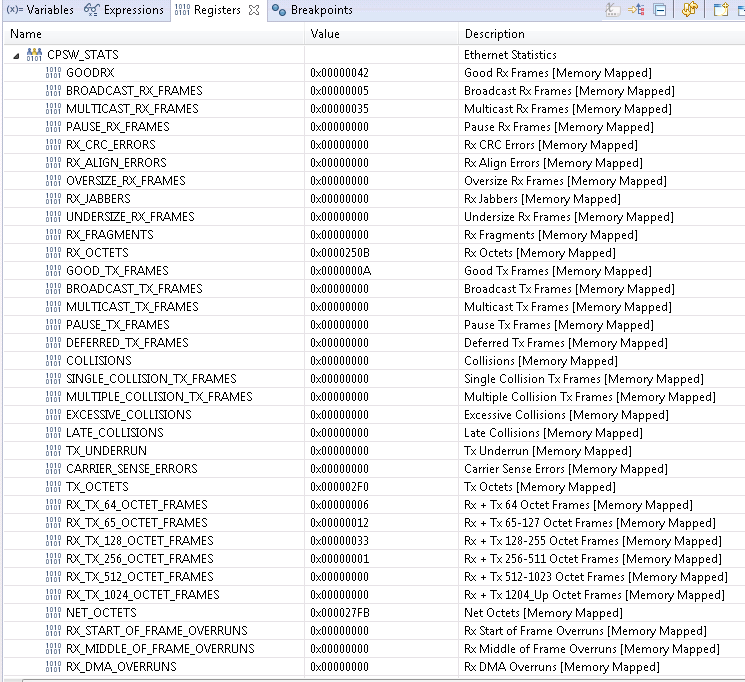Switch to the Variables tab
The image size is (745, 682).
coord(40,10)
